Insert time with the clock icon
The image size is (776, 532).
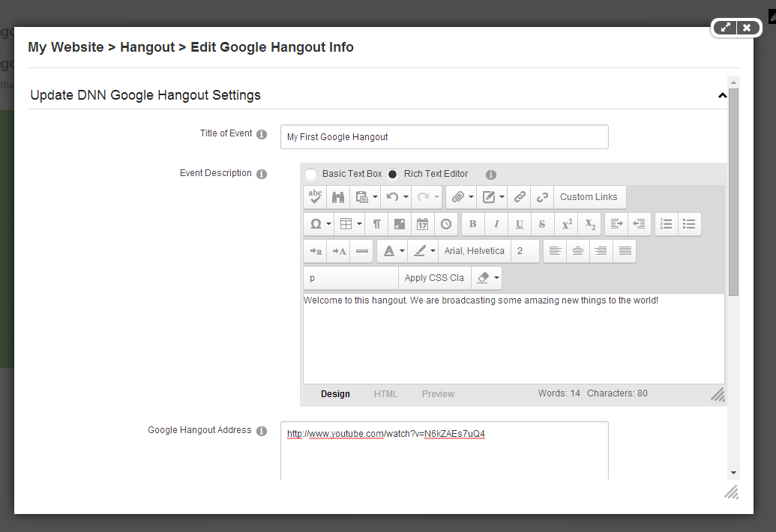(446, 224)
